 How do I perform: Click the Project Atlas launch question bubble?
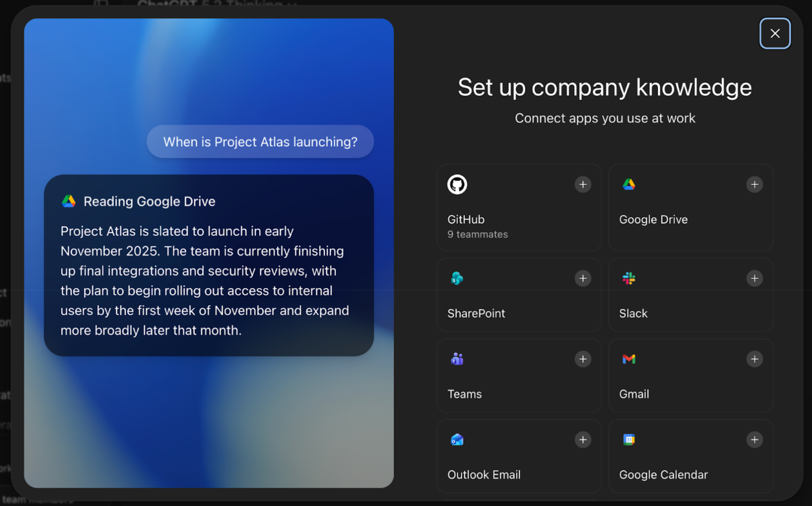click(260, 142)
